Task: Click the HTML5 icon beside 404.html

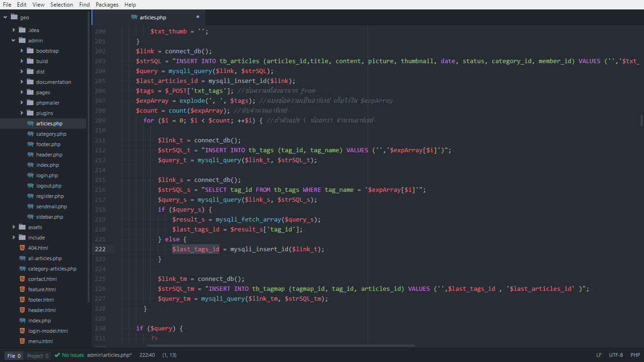Action: 22,248
